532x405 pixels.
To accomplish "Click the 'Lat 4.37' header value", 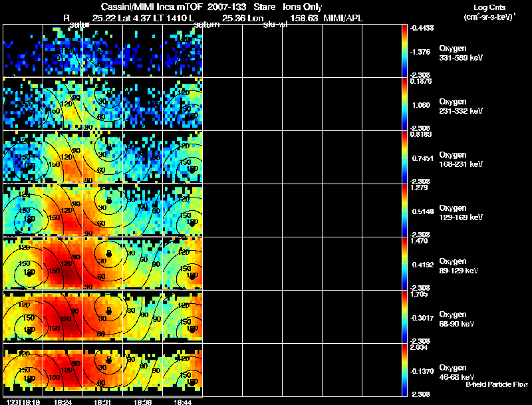I will tap(135, 18).
